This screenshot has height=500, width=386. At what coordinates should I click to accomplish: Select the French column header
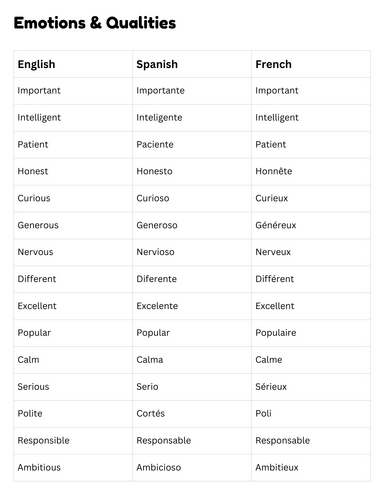tap(273, 64)
